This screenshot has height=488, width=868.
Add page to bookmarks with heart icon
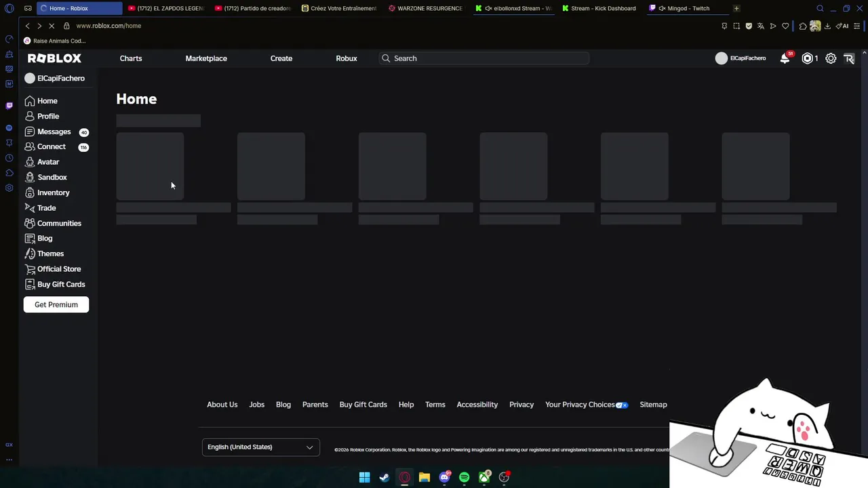point(785,26)
